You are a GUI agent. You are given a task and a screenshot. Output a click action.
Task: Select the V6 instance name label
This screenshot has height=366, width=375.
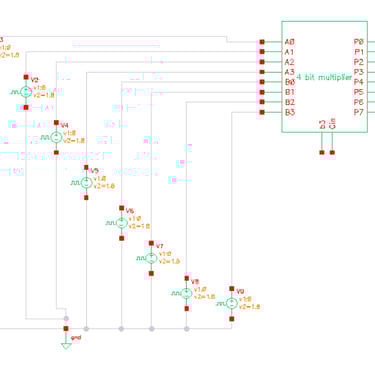point(130,211)
